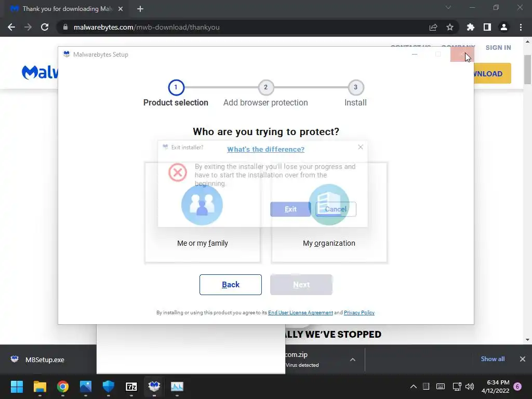
Task: Open the Privacy Policy link
Action: [x=359, y=312]
